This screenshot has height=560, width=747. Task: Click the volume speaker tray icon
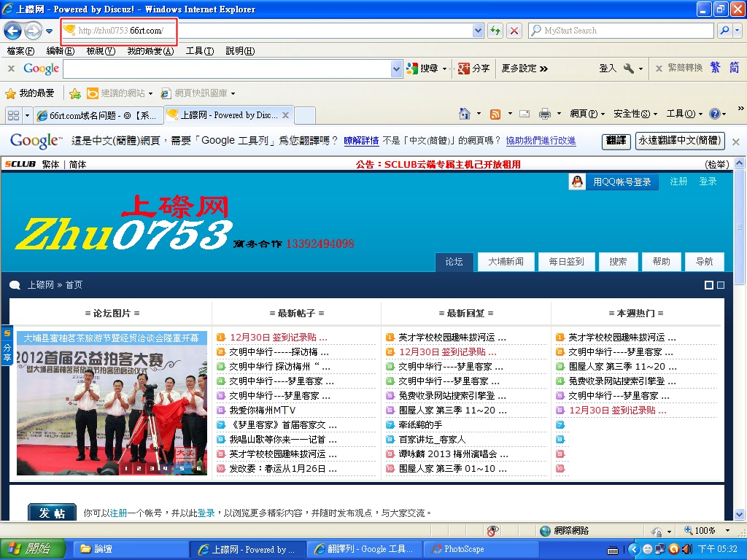(x=686, y=549)
